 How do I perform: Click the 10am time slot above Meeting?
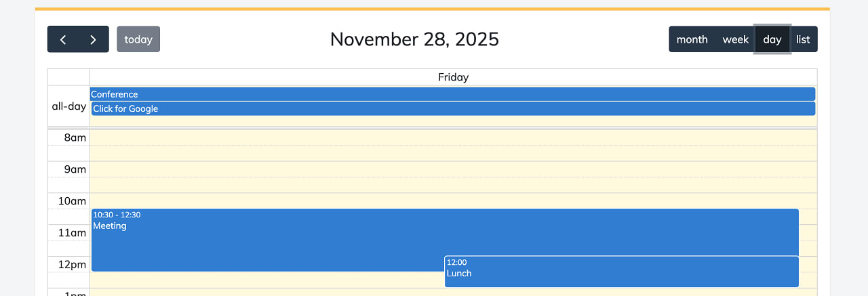tap(453, 200)
